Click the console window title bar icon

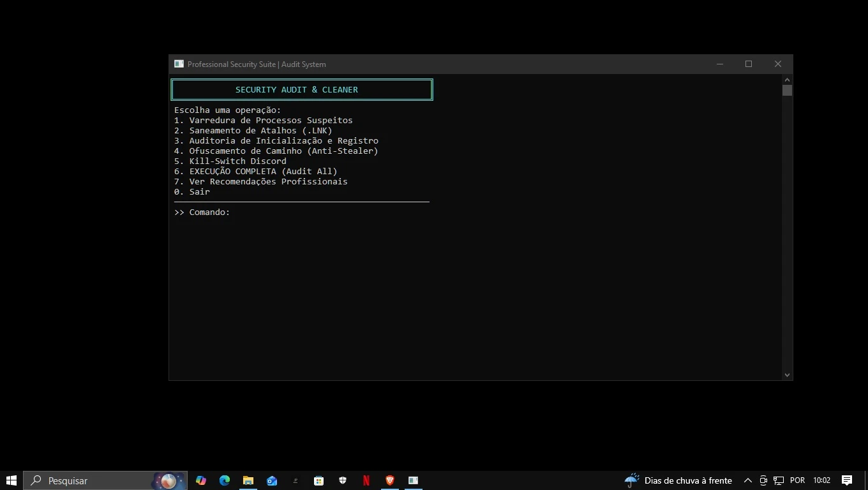click(179, 64)
